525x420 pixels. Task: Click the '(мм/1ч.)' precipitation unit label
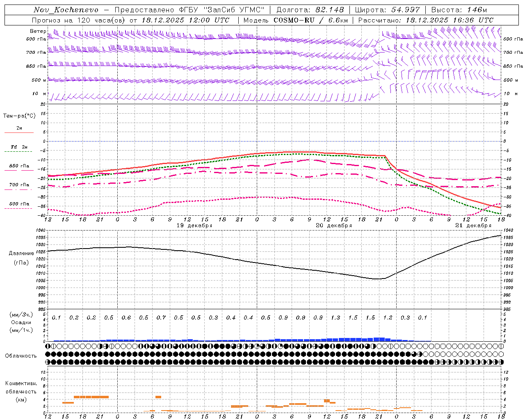21,330
